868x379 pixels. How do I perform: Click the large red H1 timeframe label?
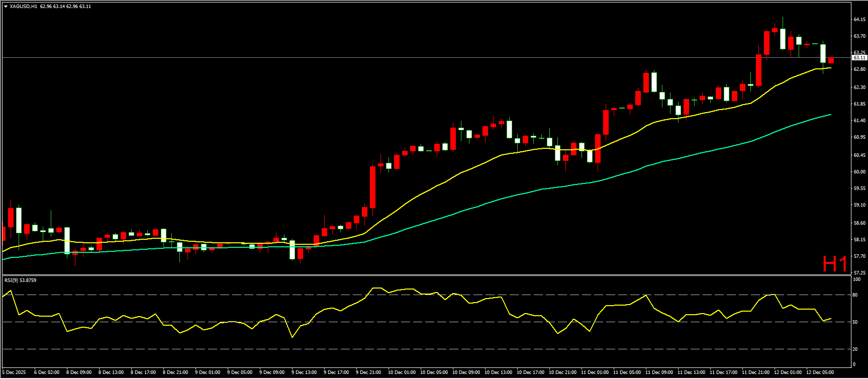coord(835,264)
